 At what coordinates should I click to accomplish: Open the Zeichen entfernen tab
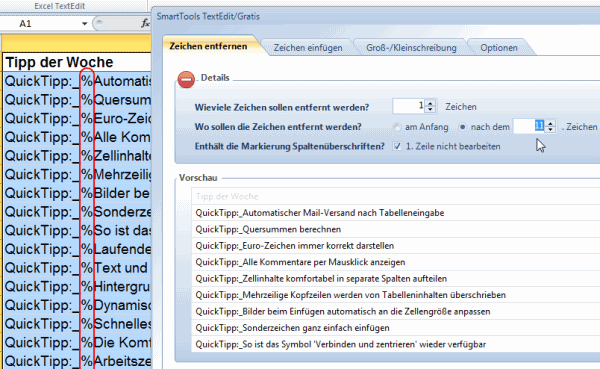click(209, 46)
